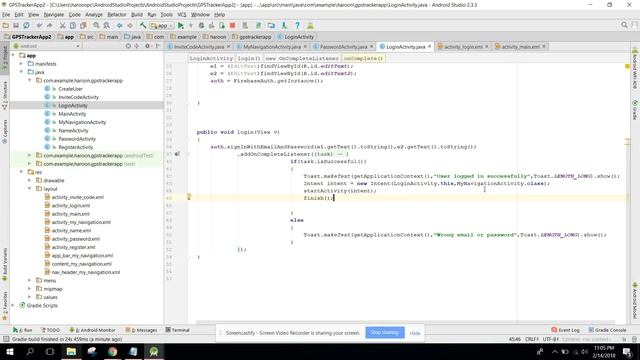The width and height of the screenshot is (640, 360).
Task: Click Hide link in sharing notification
Action: [x=415, y=333]
